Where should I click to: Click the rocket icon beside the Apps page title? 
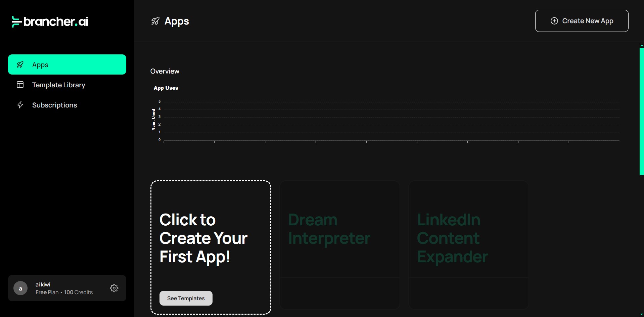155,21
